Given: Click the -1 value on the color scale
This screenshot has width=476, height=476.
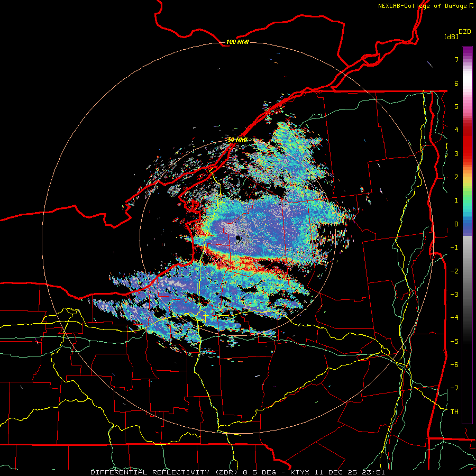Looking at the screenshot, I should (x=454, y=248).
